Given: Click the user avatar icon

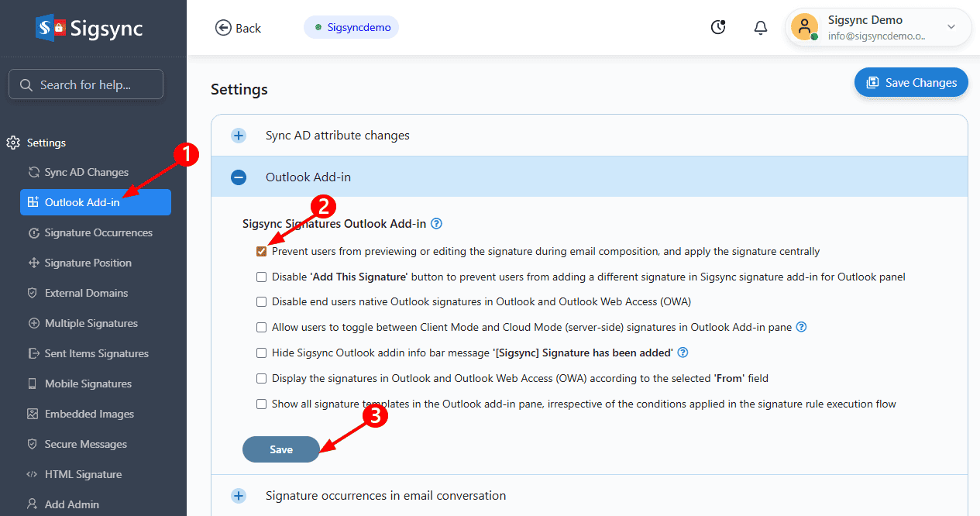Looking at the screenshot, I should 805,27.
